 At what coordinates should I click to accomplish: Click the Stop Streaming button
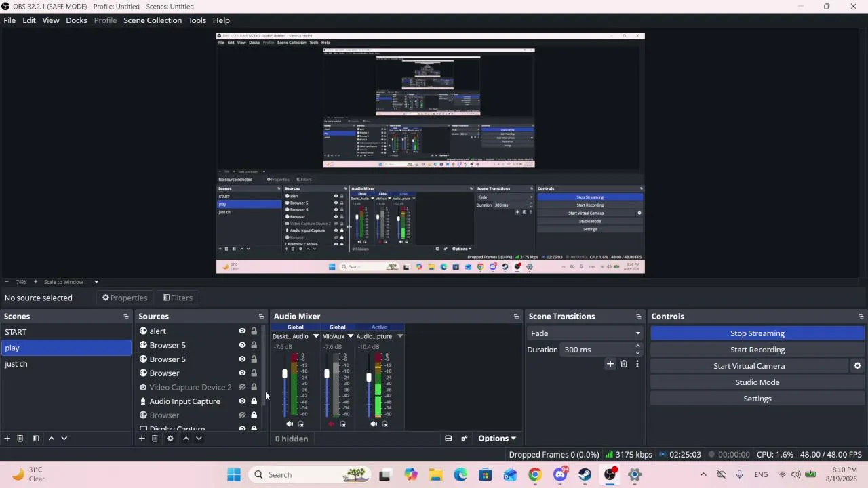757,333
